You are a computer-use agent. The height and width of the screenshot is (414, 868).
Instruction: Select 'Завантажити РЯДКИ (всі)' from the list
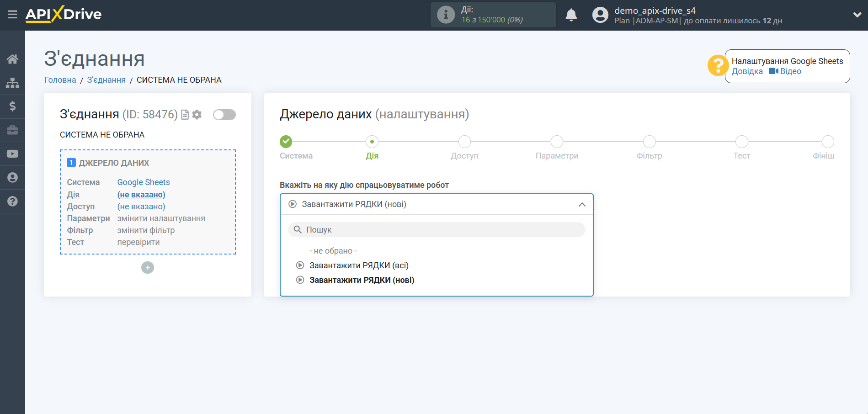[x=358, y=265]
